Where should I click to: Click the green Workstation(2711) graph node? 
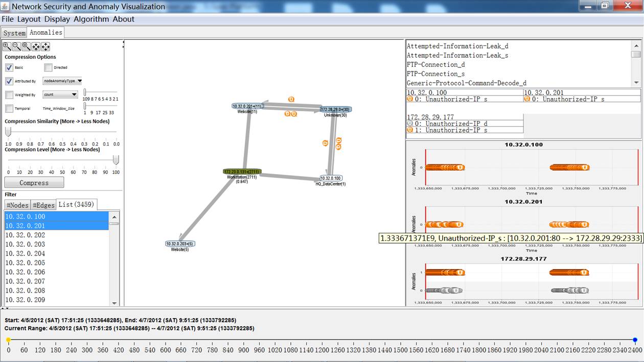click(242, 172)
